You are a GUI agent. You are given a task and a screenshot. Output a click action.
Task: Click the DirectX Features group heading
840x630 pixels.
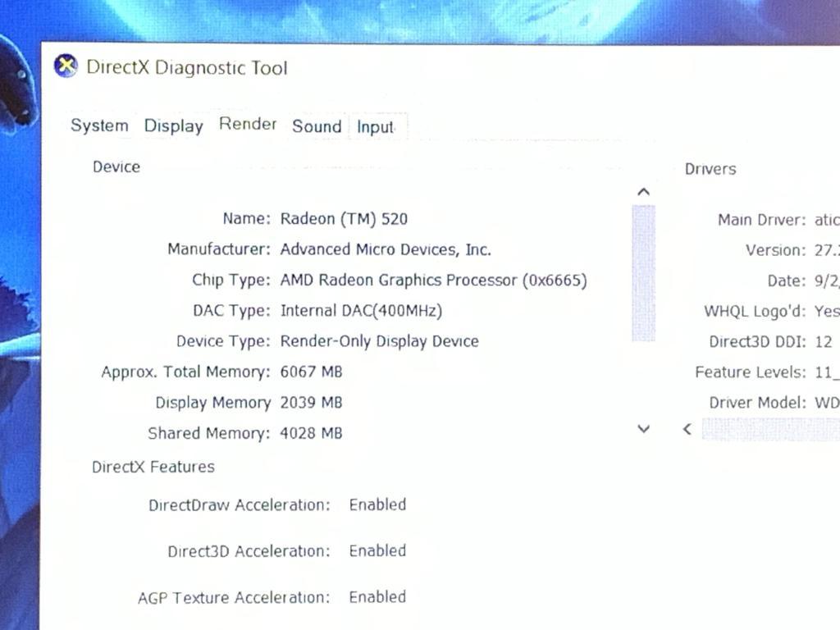(x=153, y=467)
